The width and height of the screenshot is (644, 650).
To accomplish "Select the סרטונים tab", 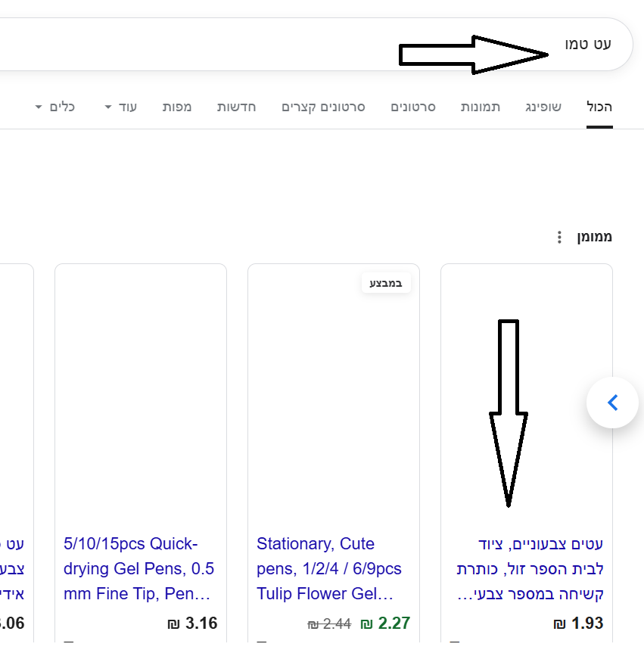I will [413, 107].
